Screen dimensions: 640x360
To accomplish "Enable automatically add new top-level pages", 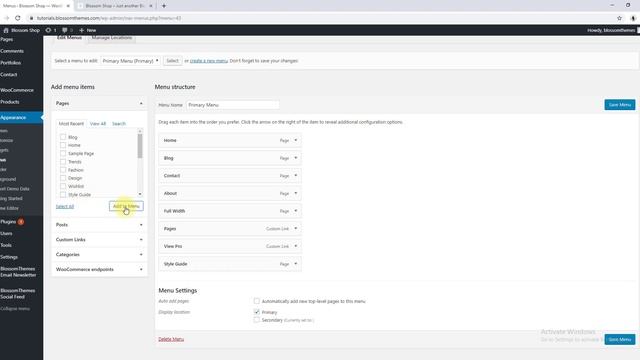I will point(256,301).
